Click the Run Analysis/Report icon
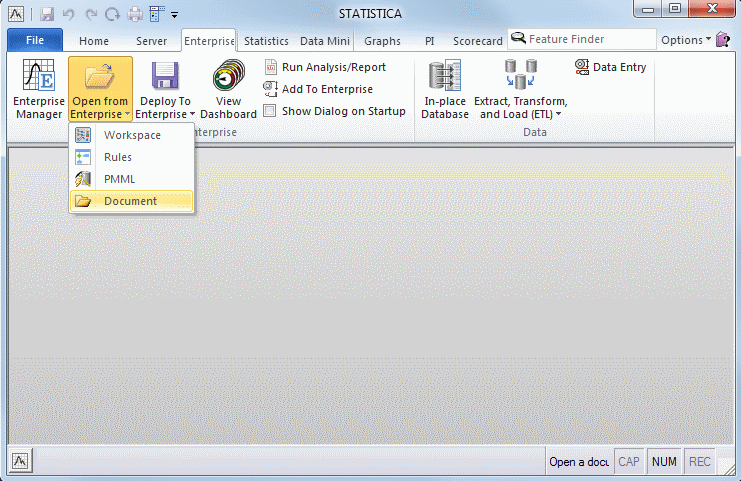The width and height of the screenshot is (741, 481). 271,67
